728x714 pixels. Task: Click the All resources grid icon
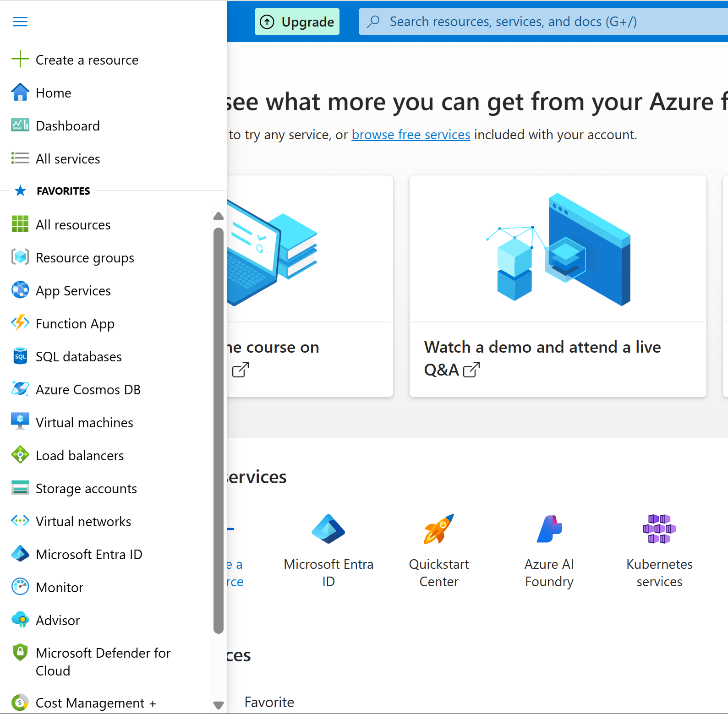point(20,224)
